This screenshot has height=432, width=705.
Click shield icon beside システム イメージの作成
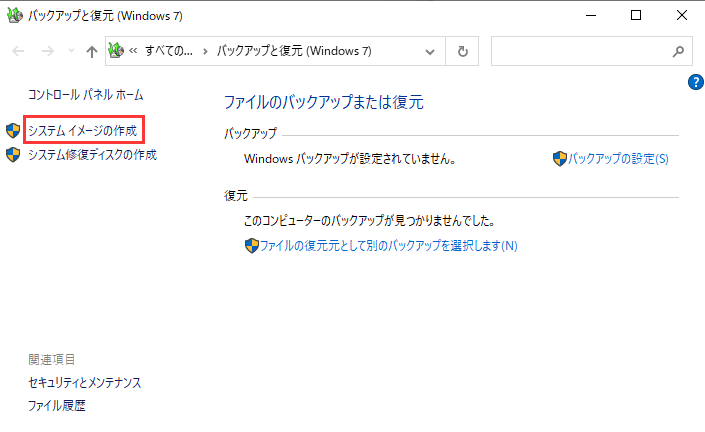point(13,131)
